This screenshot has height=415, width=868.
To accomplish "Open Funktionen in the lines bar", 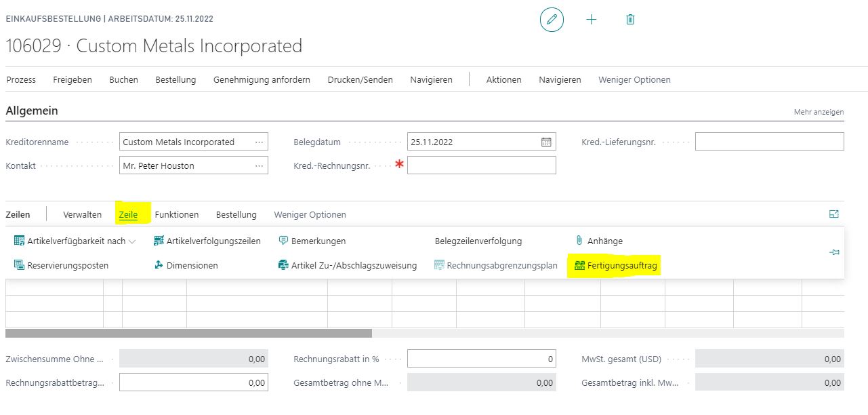I will click(x=177, y=214).
